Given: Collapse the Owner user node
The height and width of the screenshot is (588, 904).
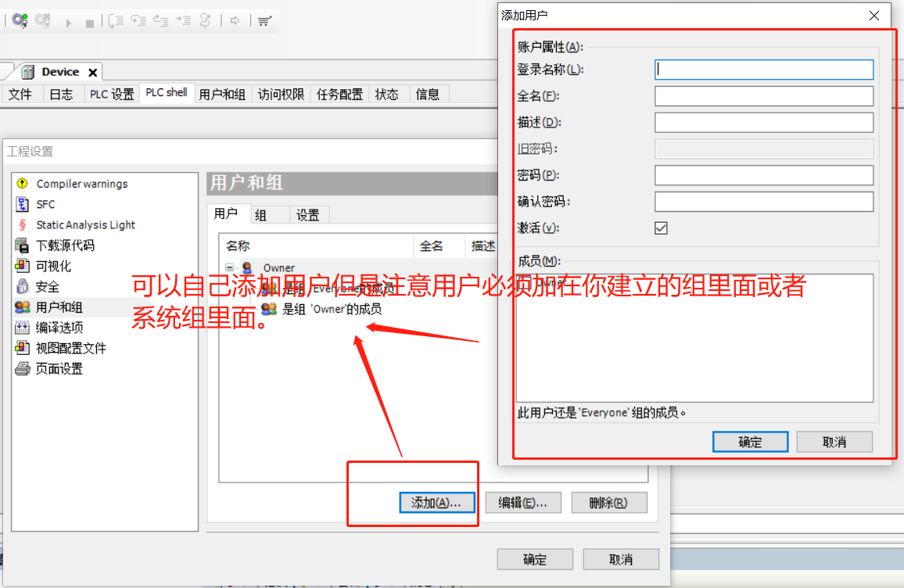Looking at the screenshot, I should (x=229, y=267).
